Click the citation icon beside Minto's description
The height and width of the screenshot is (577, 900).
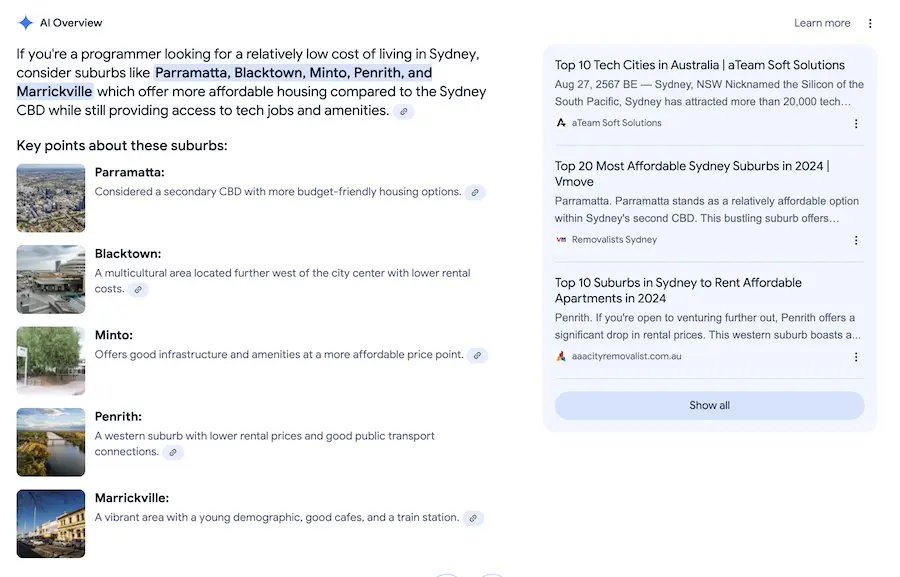coord(477,354)
